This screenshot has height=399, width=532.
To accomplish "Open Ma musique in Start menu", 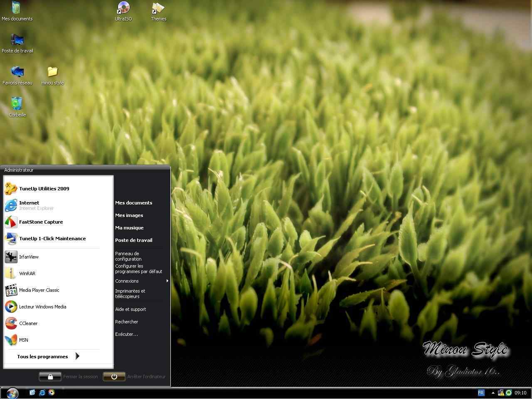I will pyautogui.click(x=129, y=228).
